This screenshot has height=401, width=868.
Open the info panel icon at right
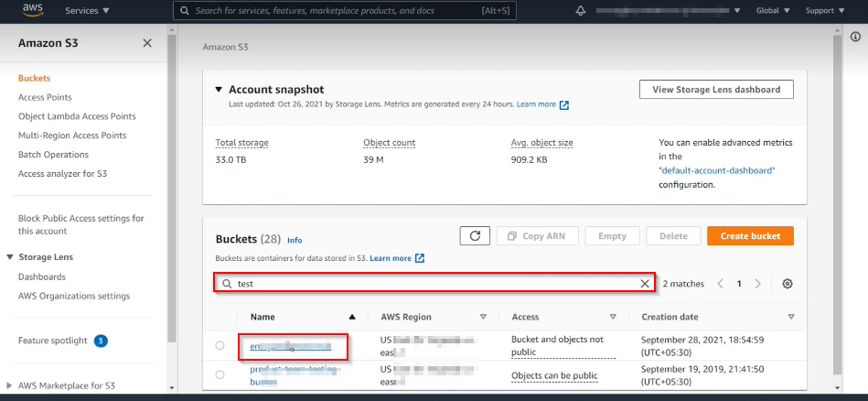(854, 37)
